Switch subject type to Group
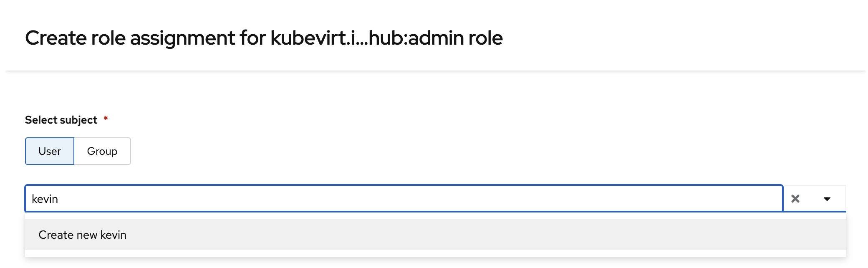868x268 pixels. click(x=102, y=151)
